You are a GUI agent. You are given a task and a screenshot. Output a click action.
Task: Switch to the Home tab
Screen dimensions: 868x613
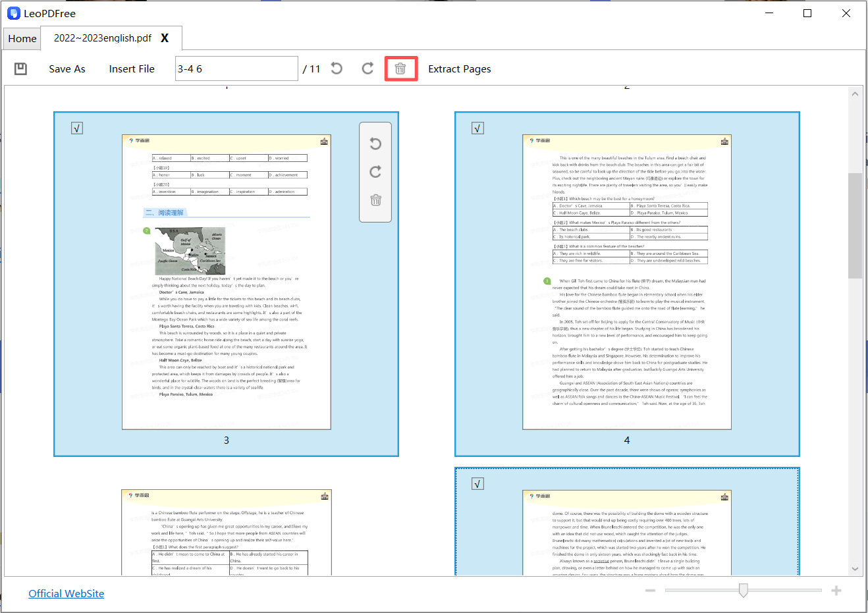click(x=22, y=38)
